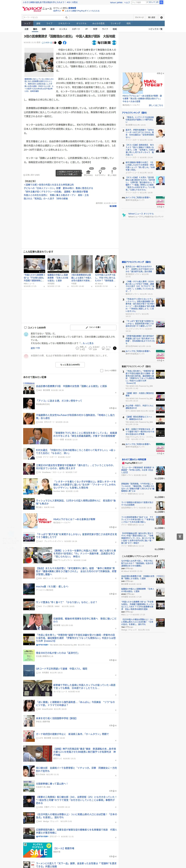This screenshot has width=186, height=868.
Task: Click 記事に関する報告 link
Action: pos(32,175)
